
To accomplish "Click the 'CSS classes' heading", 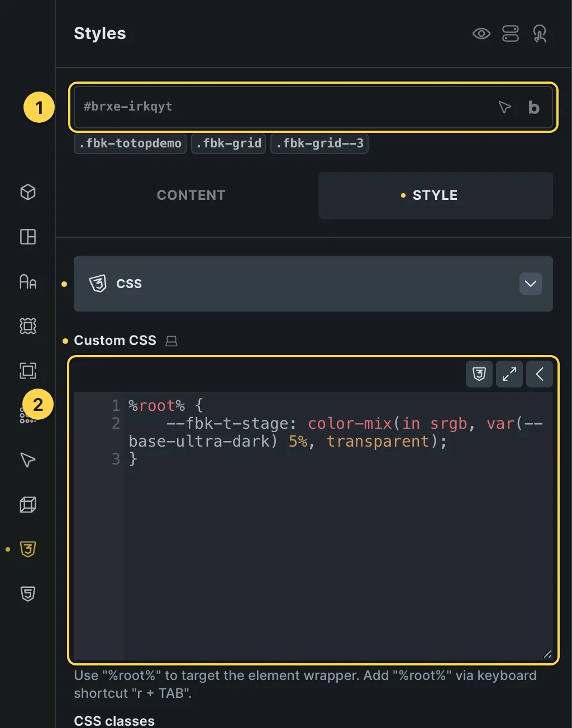I will [115, 721].
